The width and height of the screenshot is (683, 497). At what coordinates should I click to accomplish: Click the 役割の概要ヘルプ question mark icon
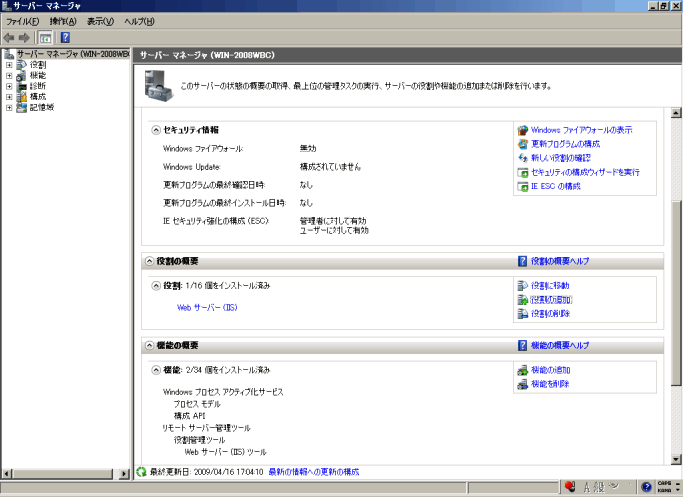522,261
